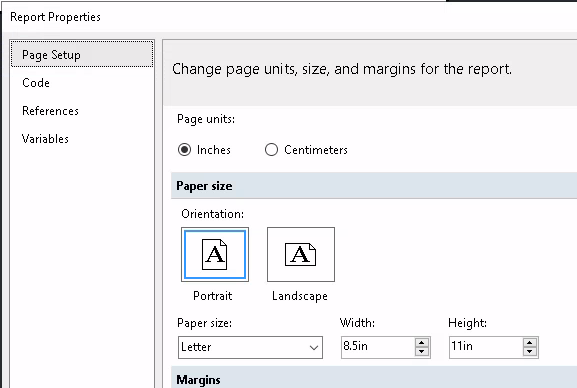577x388 pixels.
Task: Click inside the Height 11in field
Action: tap(486, 347)
